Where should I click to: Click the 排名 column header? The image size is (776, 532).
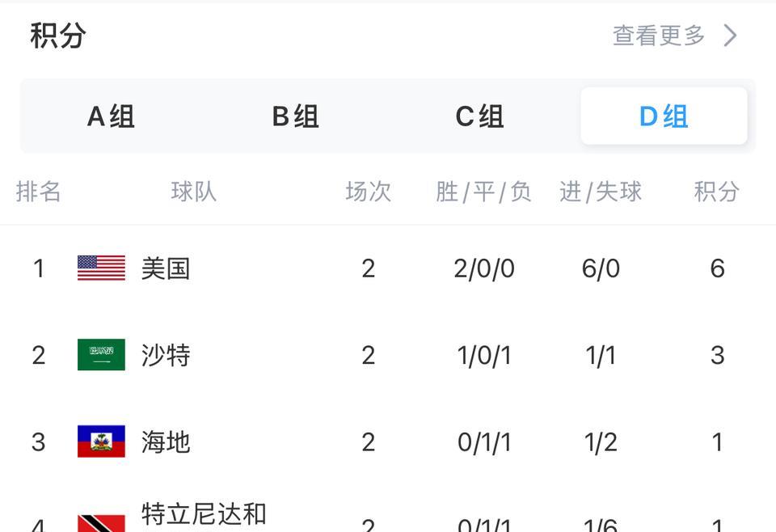(x=39, y=192)
